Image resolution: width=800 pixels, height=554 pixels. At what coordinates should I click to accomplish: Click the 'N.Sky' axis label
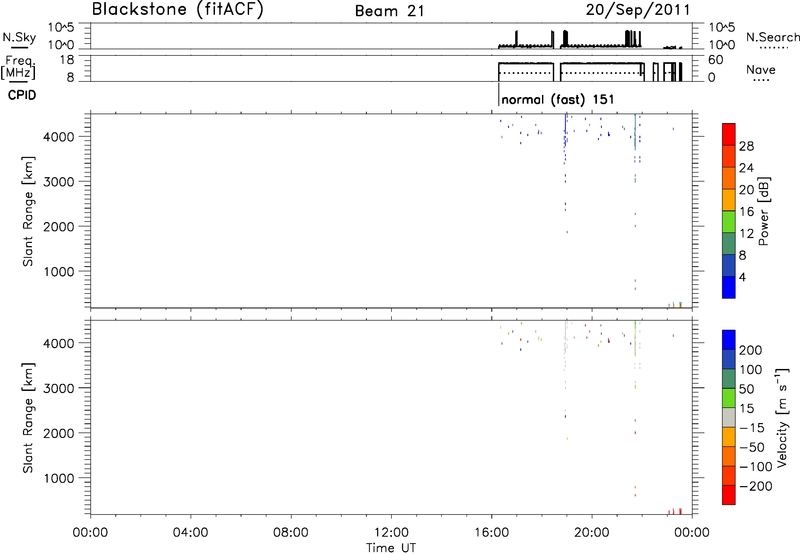pos(19,37)
